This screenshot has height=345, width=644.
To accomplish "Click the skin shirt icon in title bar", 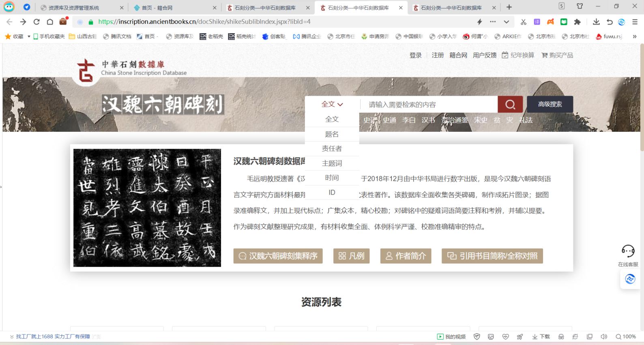I will tap(580, 6).
